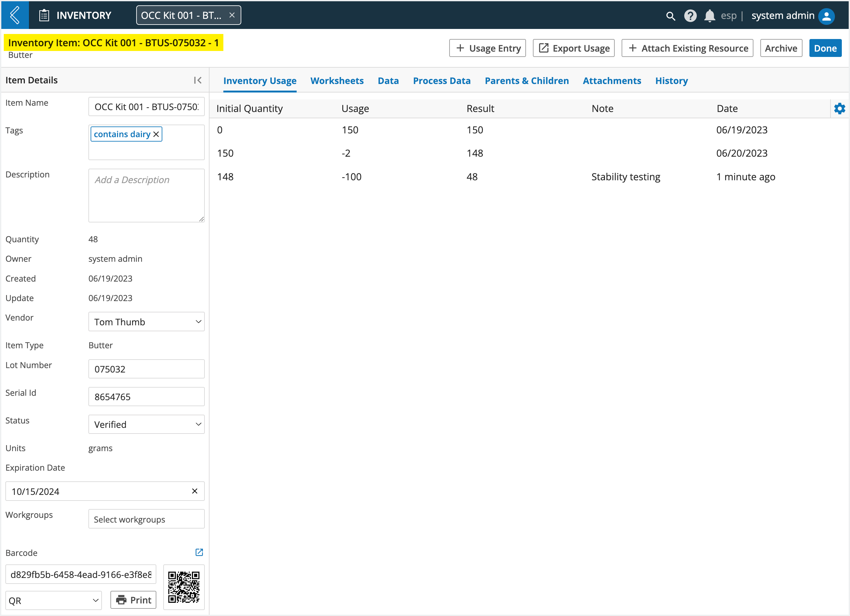Click the Inventory clipboard icon

coord(44,15)
